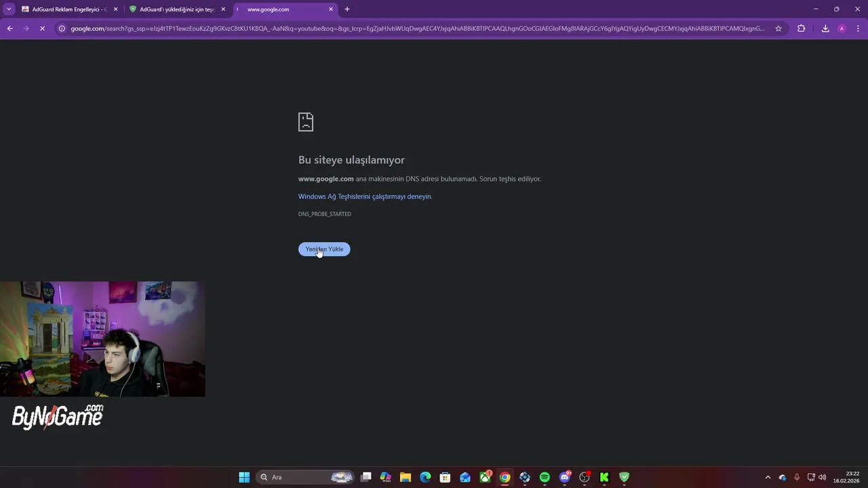Open AdGuard green shield in taskbar

point(625,477)
